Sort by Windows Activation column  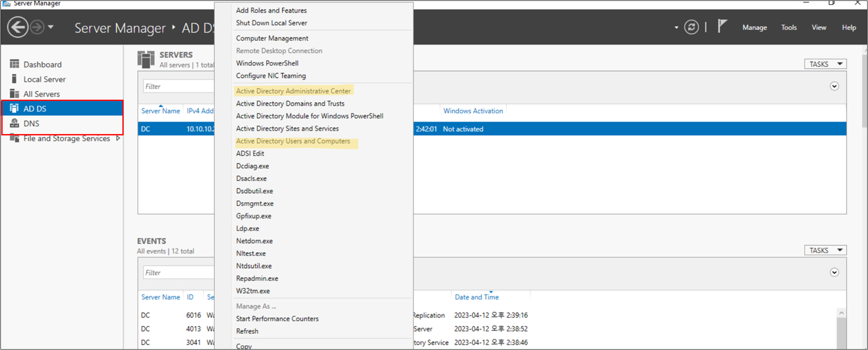click(473, 111)
